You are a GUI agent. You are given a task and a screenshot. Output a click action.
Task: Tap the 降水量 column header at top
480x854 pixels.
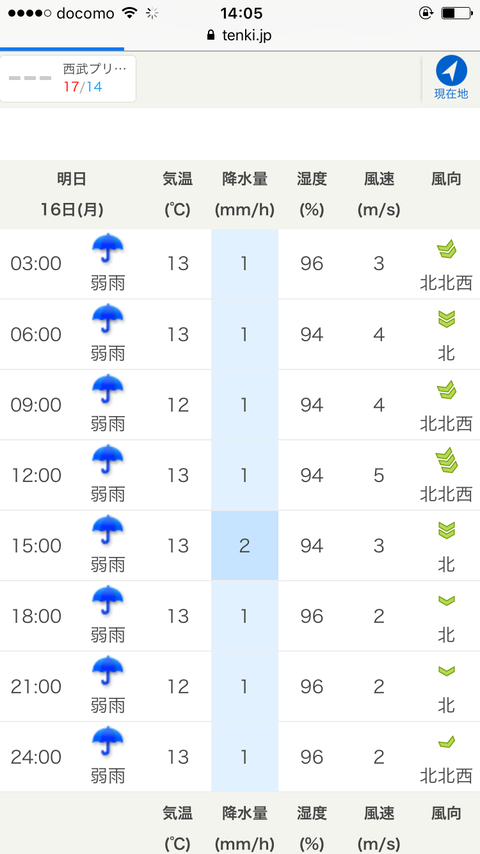tap(245, 194)
